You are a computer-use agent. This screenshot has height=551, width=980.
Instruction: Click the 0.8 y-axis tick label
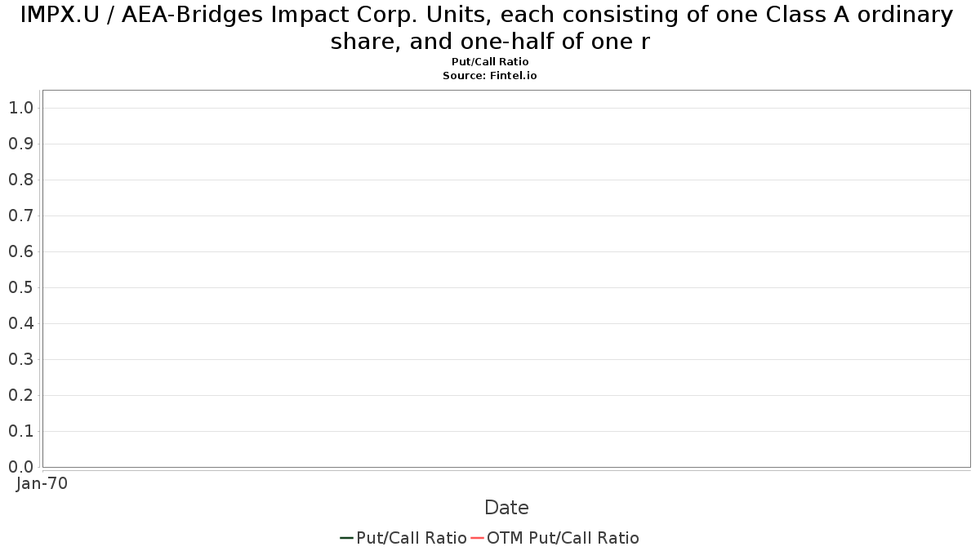pyautogui.click(x=21, y=180)
